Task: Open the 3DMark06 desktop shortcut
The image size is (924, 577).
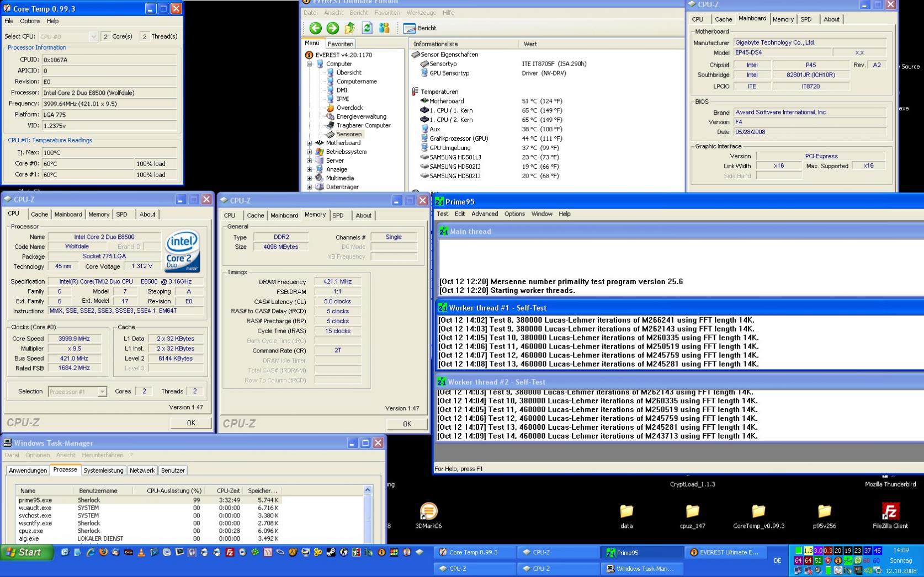Action: coord(428,516)
